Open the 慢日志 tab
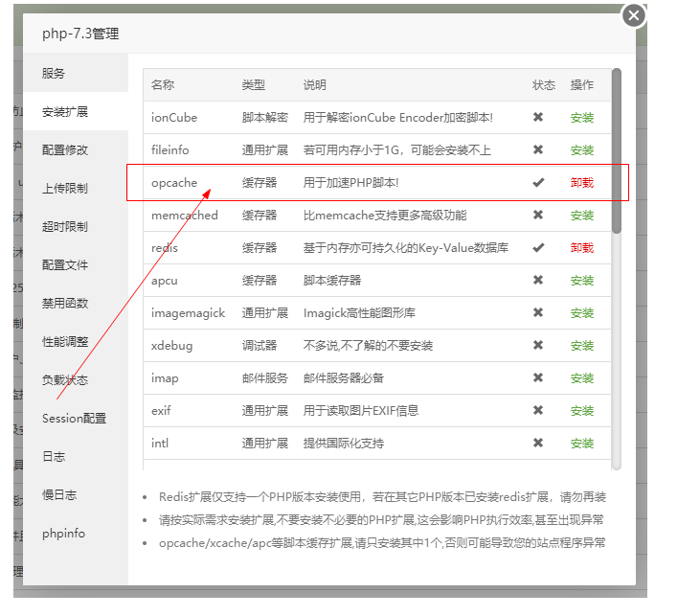The width and height of the screenshot is (700, 616). 59,494
